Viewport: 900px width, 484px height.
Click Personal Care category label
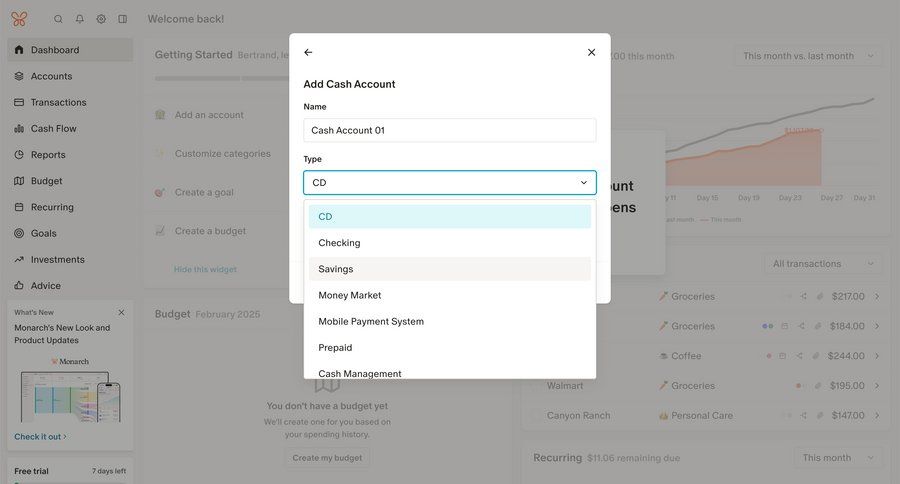[702, 415]
